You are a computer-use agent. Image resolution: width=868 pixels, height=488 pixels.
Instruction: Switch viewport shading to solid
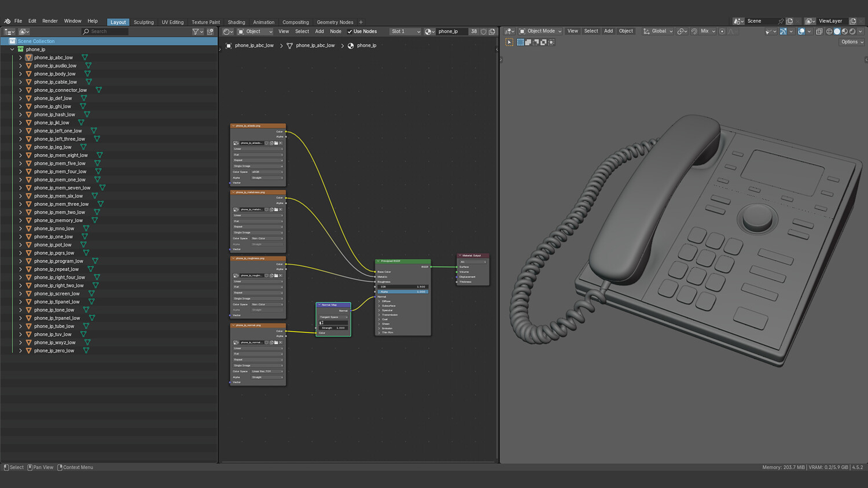837,31
